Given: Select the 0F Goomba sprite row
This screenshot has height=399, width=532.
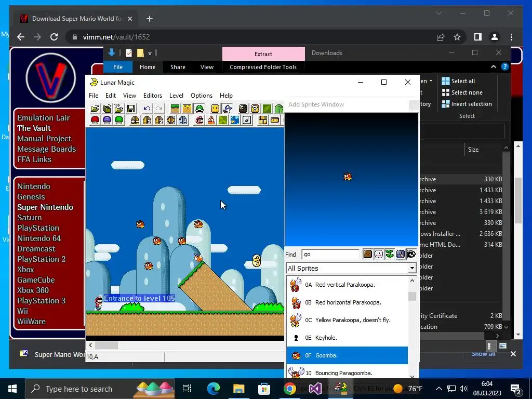Looking at the screenshot, I should [347, 355].
